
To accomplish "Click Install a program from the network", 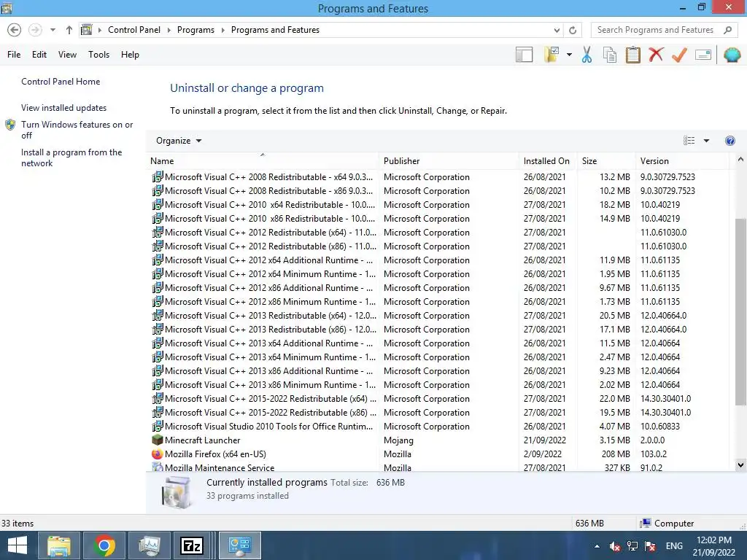I will pyautogui.click(x=71, y=157).
